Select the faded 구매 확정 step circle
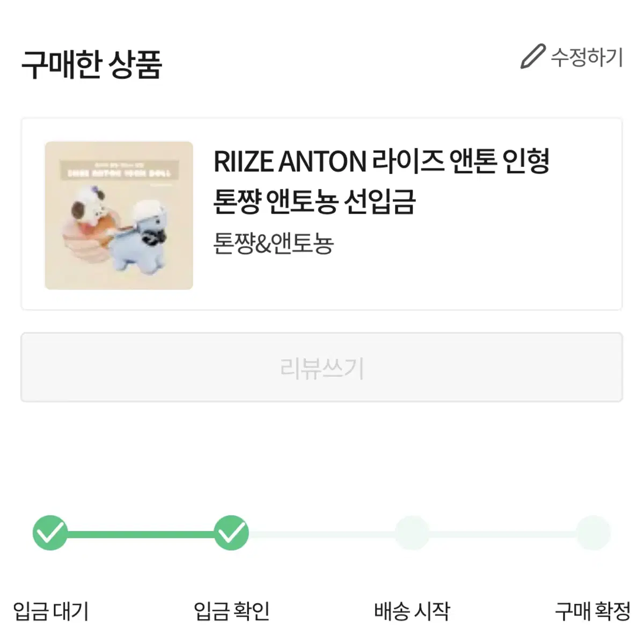Viewport: 644px width, 644px height. click(x=593, y=532)
